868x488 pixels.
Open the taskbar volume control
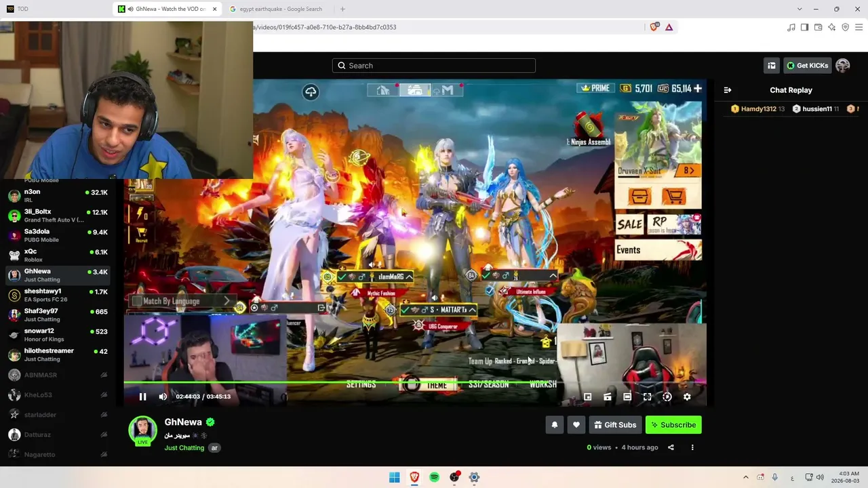(x=820, y=477)
